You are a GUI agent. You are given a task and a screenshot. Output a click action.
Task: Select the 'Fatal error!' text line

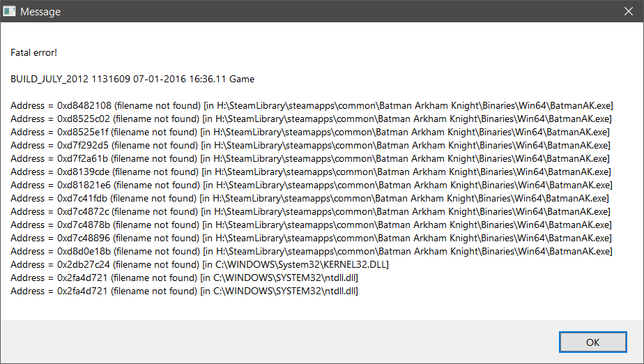[34, 52]
